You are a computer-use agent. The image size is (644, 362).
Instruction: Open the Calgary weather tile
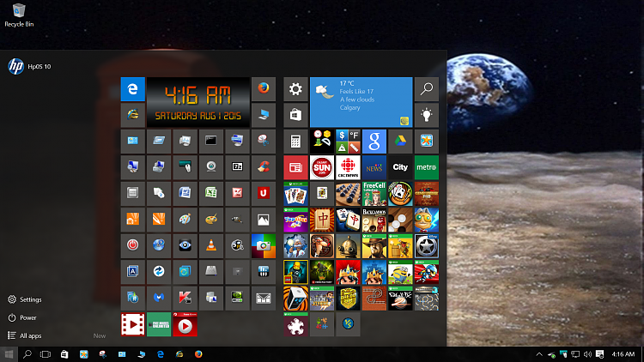pyautogui.click(x=361, y=102)
